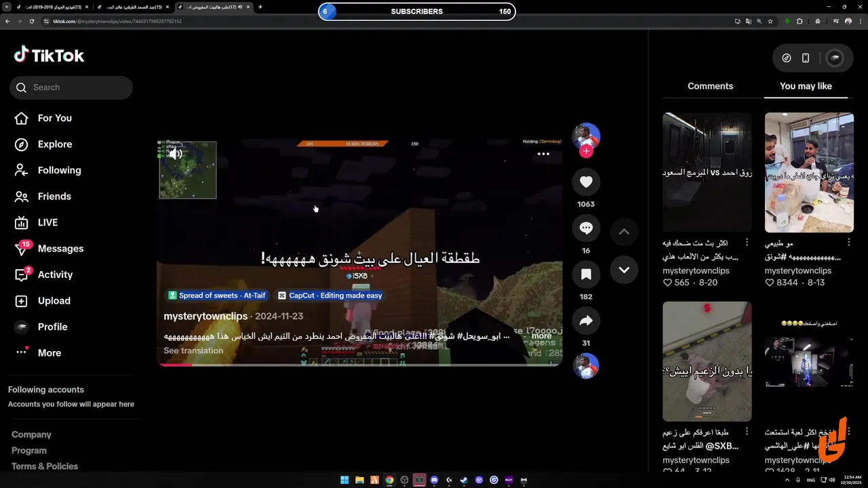Screen dimensions: 868x488
Task: Switch to the You may like tab
Action: [806, 86]
